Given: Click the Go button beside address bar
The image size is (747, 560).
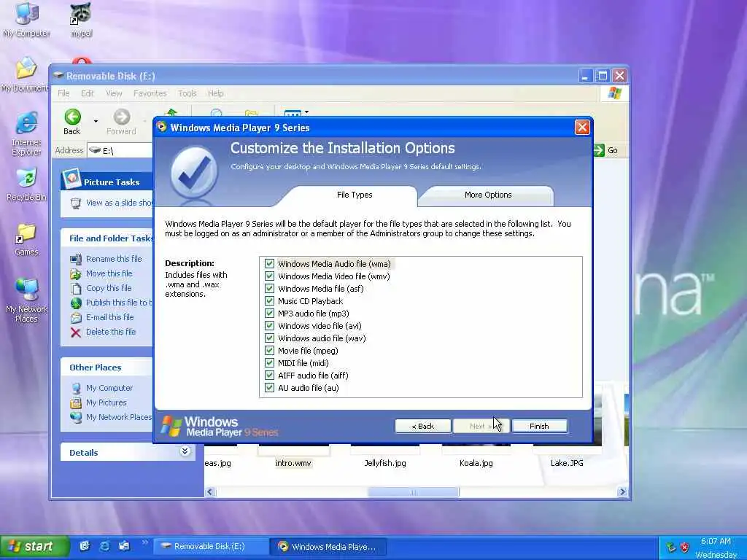Looking at the screenshot, I should coord(606,150).
